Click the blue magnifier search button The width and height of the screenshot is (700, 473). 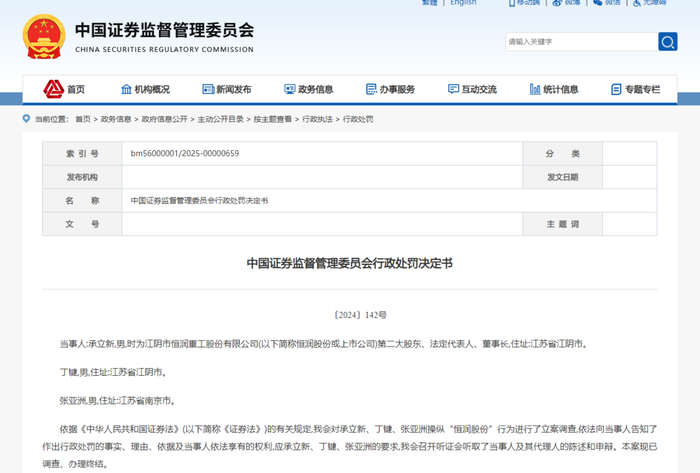667,41
